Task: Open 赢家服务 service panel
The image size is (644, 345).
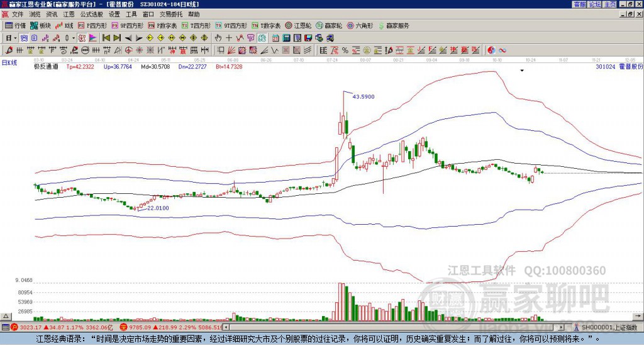Action: [394, 25]
